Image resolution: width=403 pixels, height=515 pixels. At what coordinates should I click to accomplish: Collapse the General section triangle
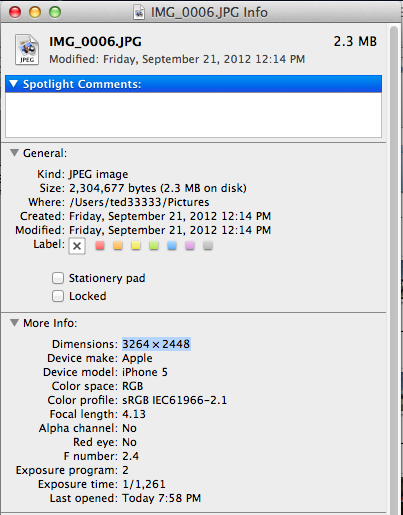click(x=14, y=153)
